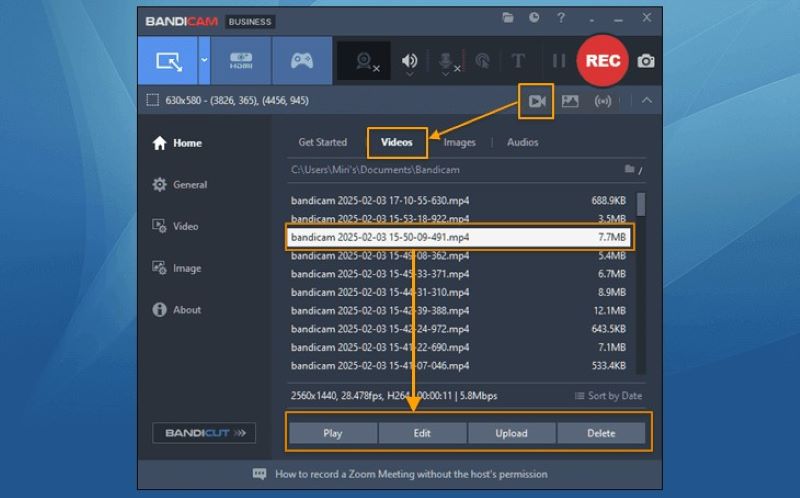Switch to the Audios tab
The image size is (800, 498).
coord(522,142)
